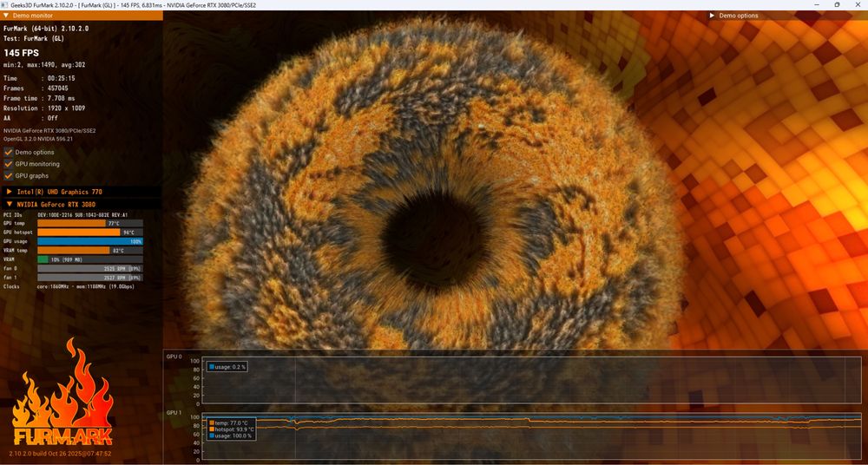Click inside the GPU 0 usage graph

pos(531,380)
